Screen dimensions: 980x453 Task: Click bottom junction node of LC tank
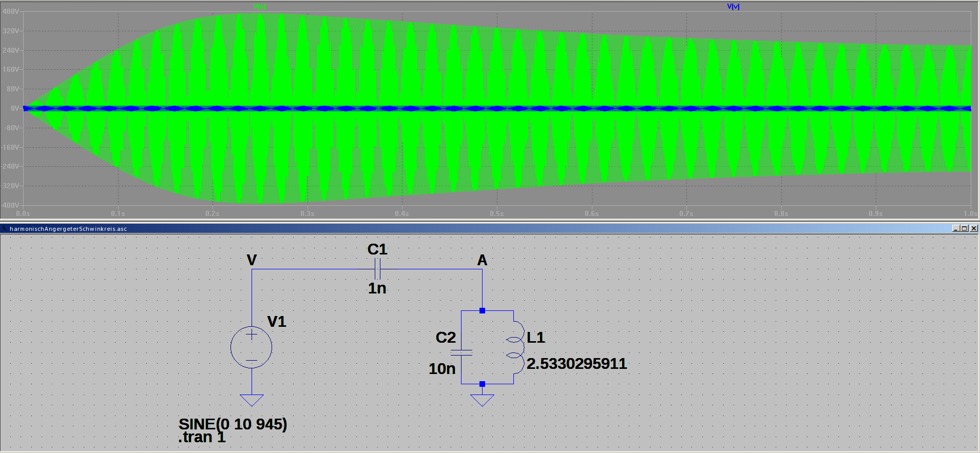click(x=482, y=384)
